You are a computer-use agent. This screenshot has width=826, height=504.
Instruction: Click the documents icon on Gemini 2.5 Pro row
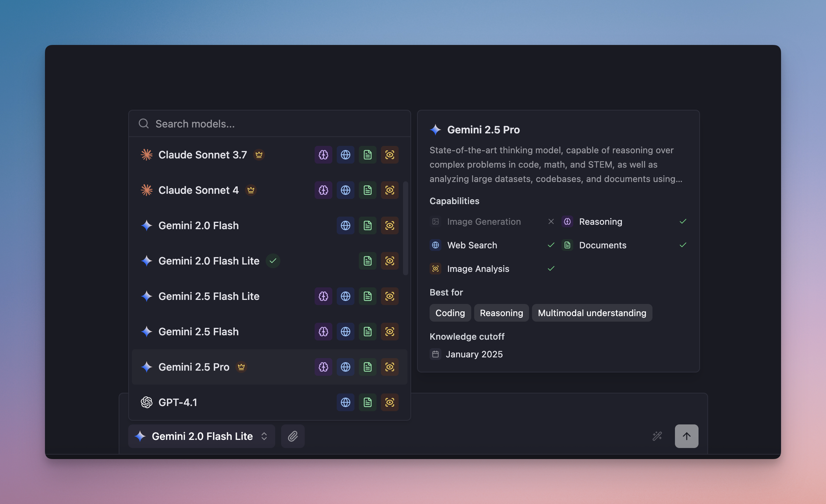click(368, 367)
